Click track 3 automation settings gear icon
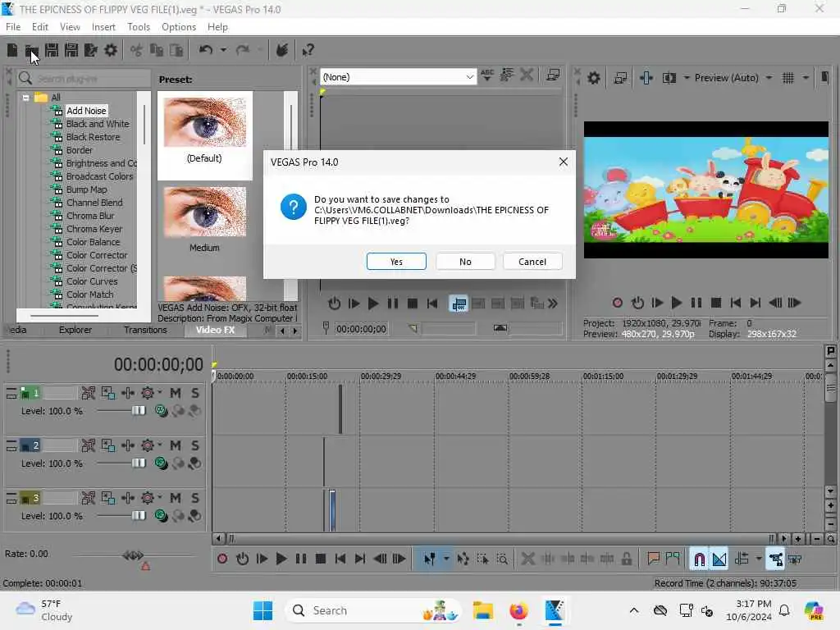The image size is (840, 630). [148, 498]
